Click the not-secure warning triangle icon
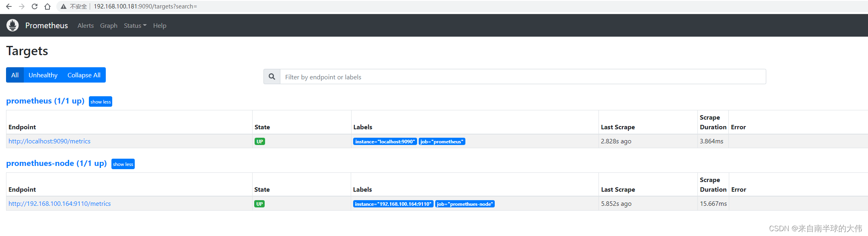The height and width of the screenshot is (236, 868). coord(64,6)
